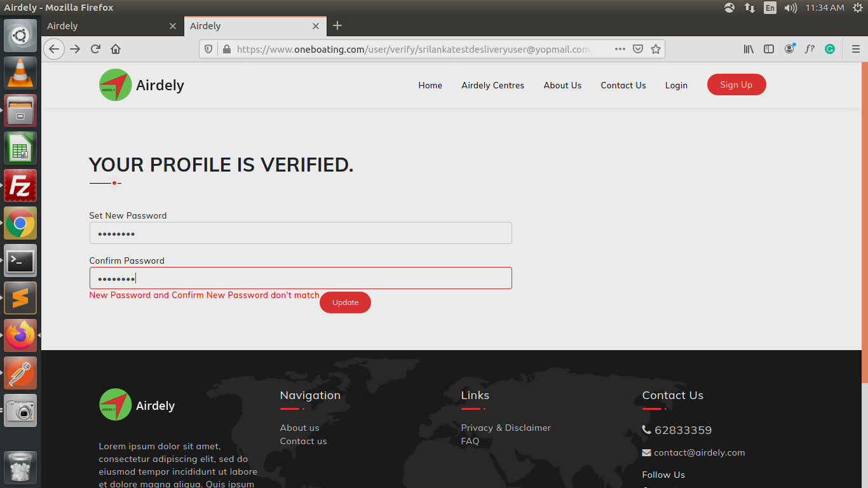Open the page actions three-dot menu

(x=620, y=49)
